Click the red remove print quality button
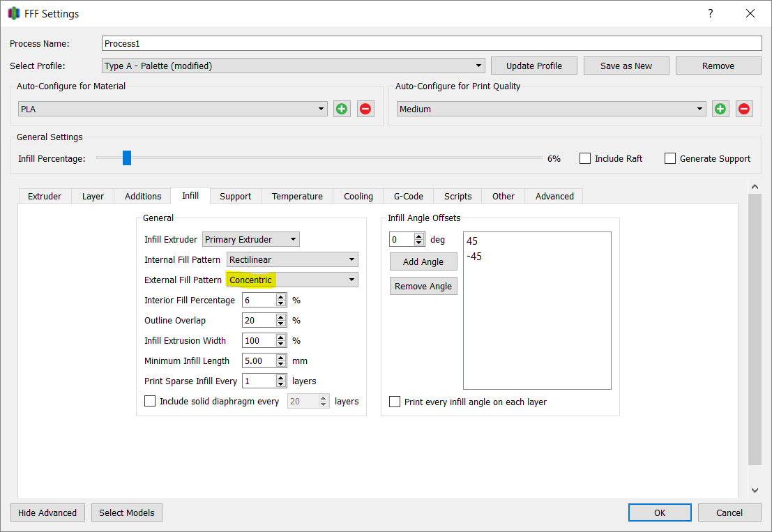Image resolution: width=772 pixels, height=532 pixels. 744,109
